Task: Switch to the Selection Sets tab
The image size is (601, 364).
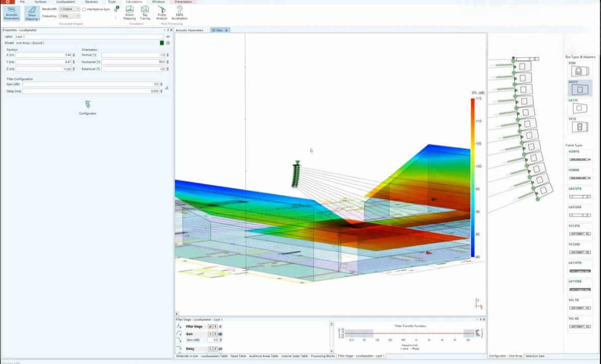Action: coord(535,356)
